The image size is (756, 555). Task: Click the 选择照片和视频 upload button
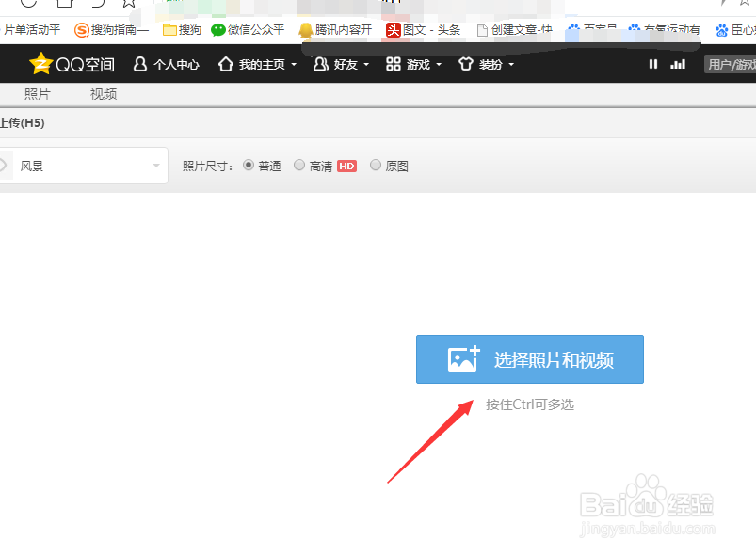tap(529, 359)
